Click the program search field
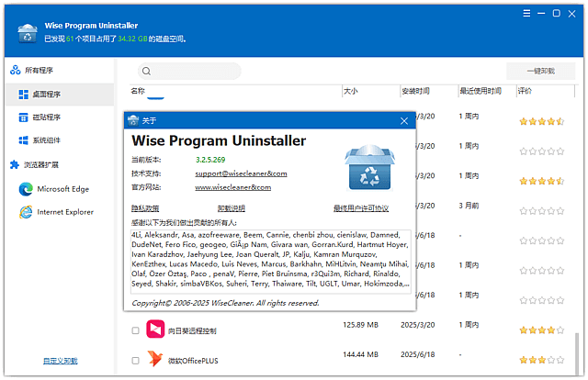 click(x=195, y=71)
